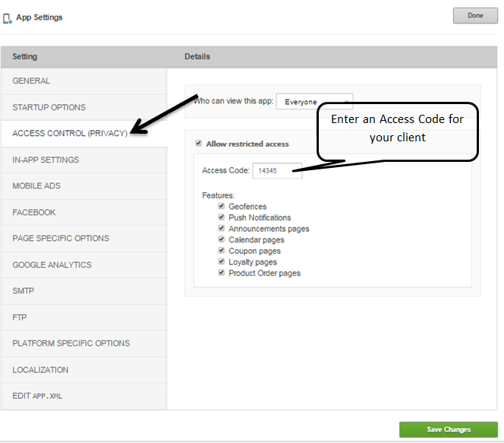Open Google Analytics settings

52,264
